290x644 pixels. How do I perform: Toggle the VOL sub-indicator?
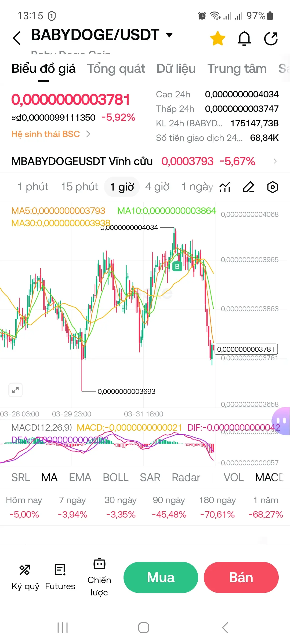234,478
